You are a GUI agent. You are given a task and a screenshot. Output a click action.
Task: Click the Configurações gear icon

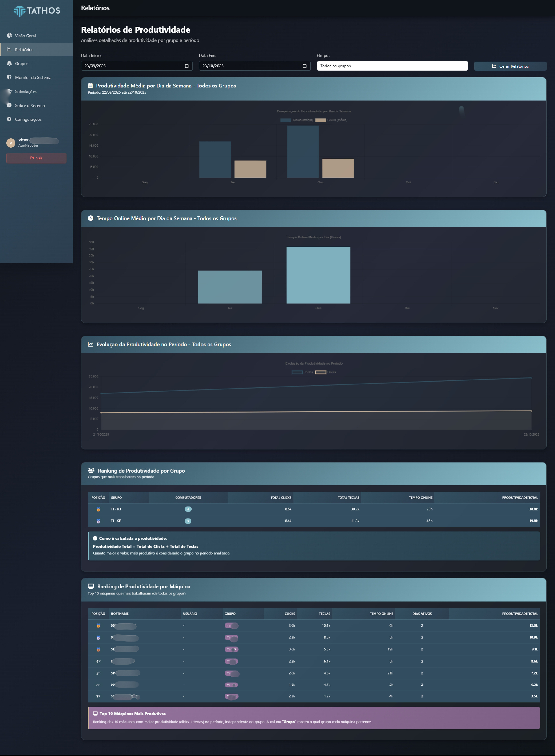coord(9,119)
